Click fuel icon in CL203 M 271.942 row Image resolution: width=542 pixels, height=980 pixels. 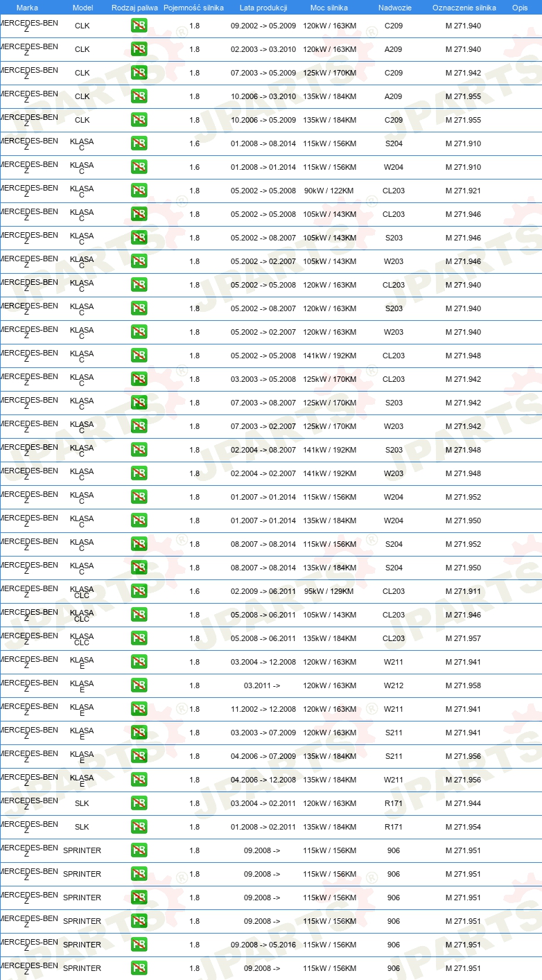click(x=139, y=379)
